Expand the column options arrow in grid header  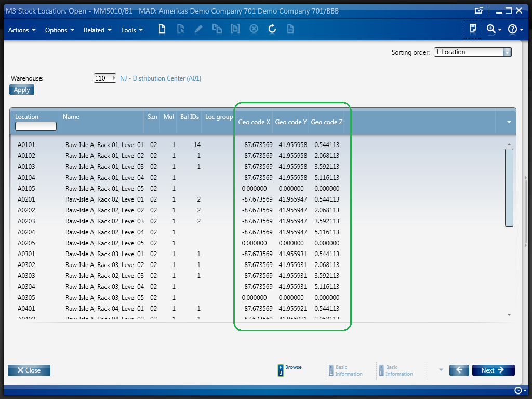509,122
